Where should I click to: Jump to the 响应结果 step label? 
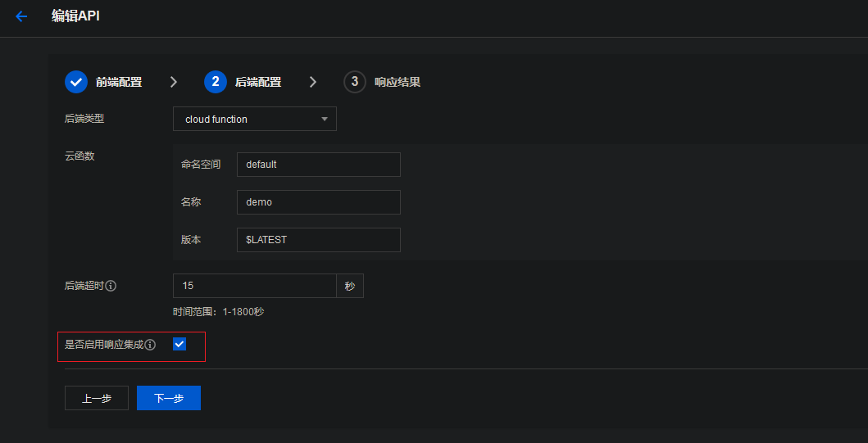point(398,83)
